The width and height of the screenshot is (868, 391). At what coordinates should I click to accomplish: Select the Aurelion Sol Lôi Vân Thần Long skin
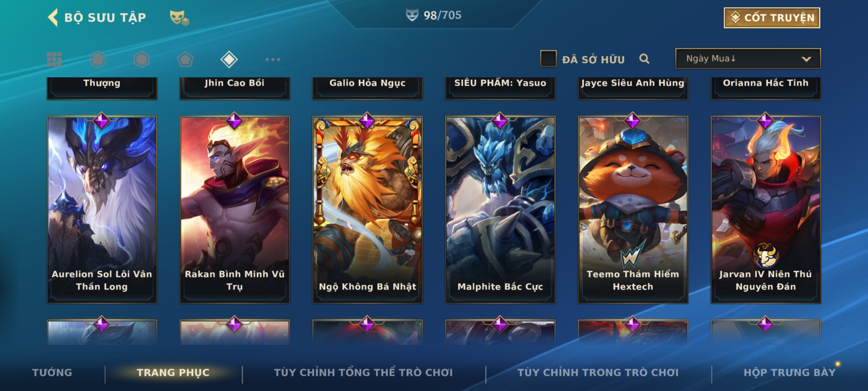tap(102, 210)
